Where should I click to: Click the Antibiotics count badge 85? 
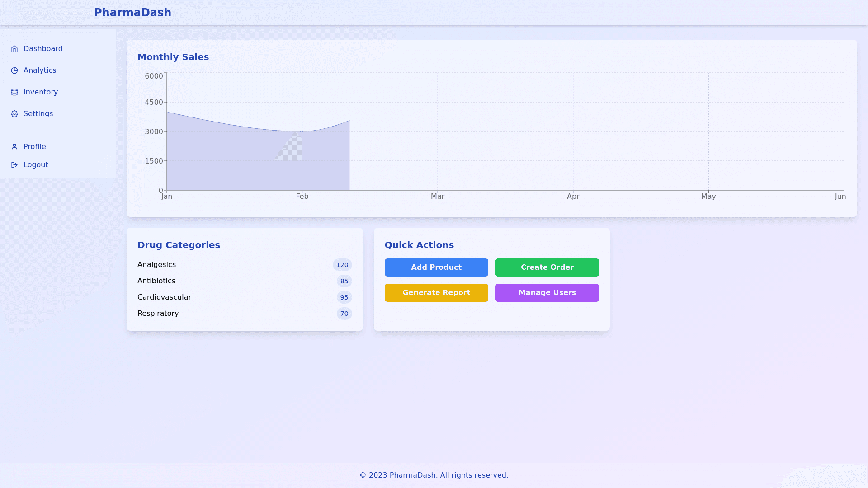point(344,281)
